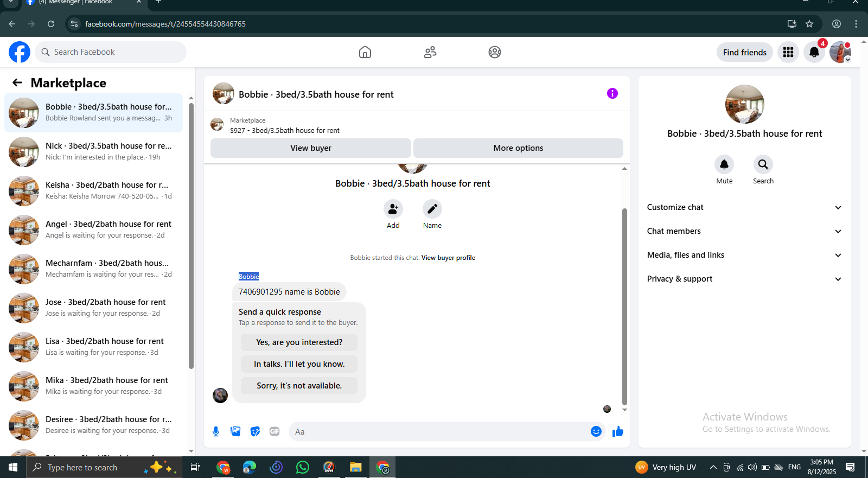
Task: Reload the page in the browser
Action: tap(51, 24)
